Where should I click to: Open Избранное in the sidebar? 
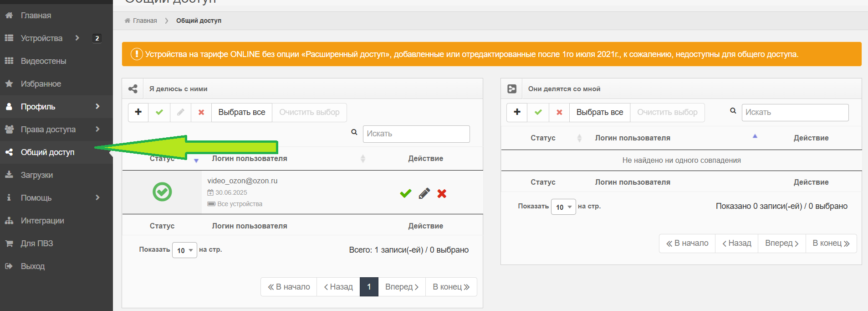point(41,84)
